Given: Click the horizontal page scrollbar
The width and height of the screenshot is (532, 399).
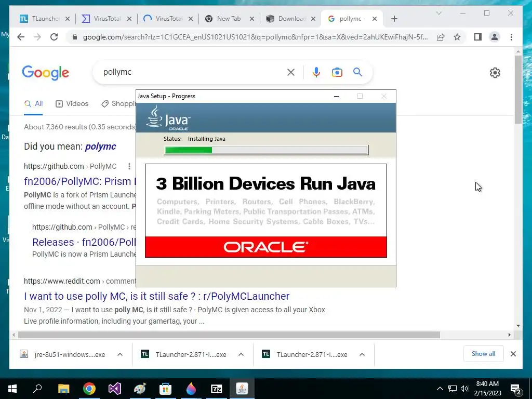Looking at the screenshot, I should click(229, 335).
